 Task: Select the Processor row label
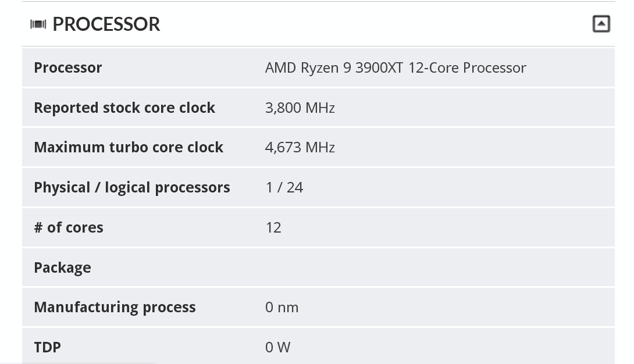(x=68, y=67)
